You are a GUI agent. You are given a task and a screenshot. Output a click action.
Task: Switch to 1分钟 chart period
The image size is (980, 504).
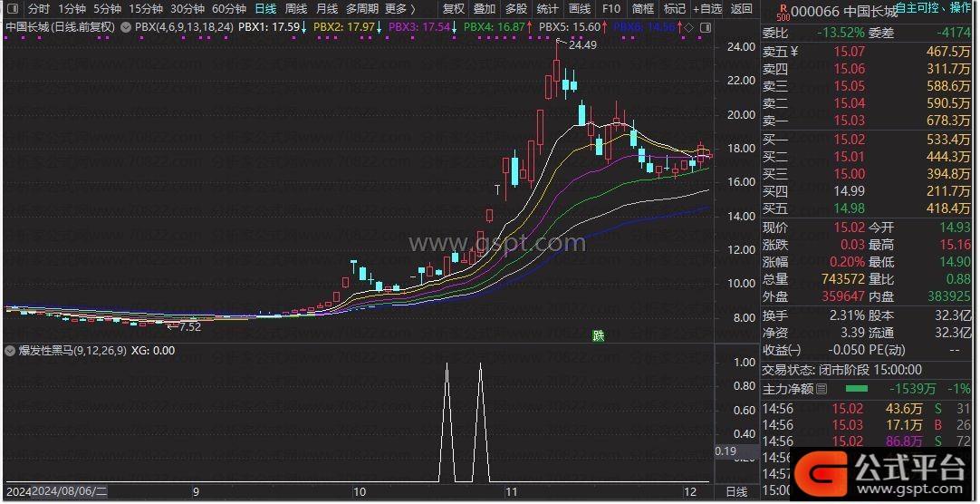tap(72, 9)
